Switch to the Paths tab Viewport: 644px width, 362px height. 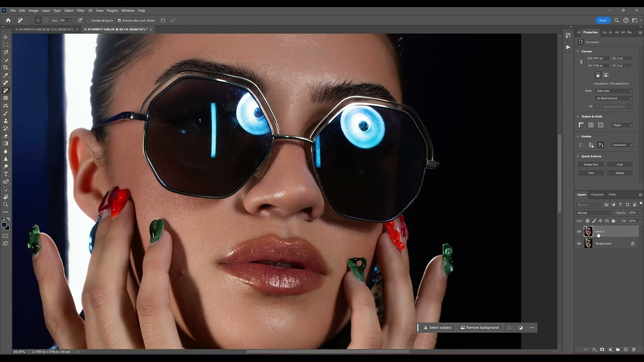click(x=612, y=195)
